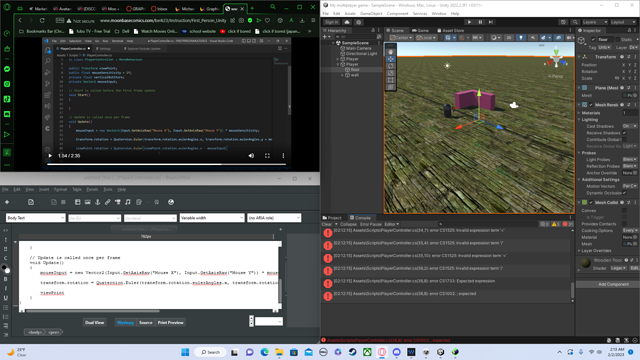This screenshot has width=640, height=360.
Task: Open Unity global search magnifier
Action: pos(575,22)
